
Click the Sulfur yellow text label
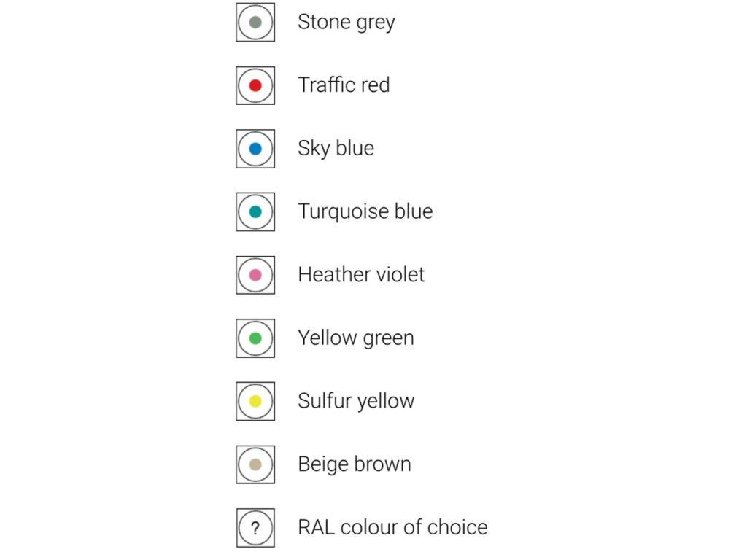356,402
